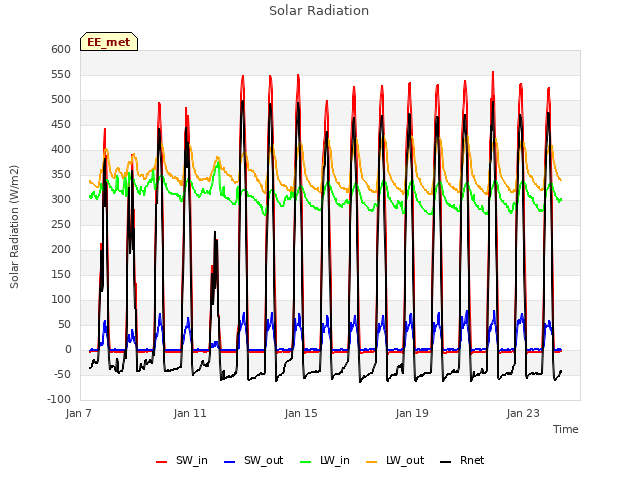
Task: Click the 50 y-axis tick label
Action: coord(64,324)
